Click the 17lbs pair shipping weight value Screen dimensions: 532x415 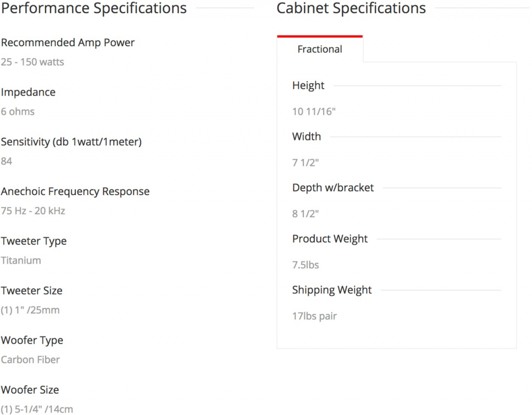click(x=314, y=316)
